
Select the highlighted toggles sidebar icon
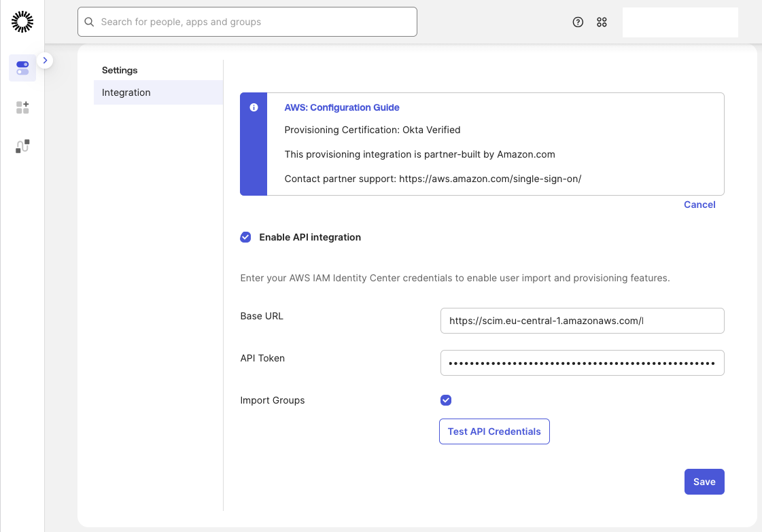pyautogui.click(x=22, y=67)
